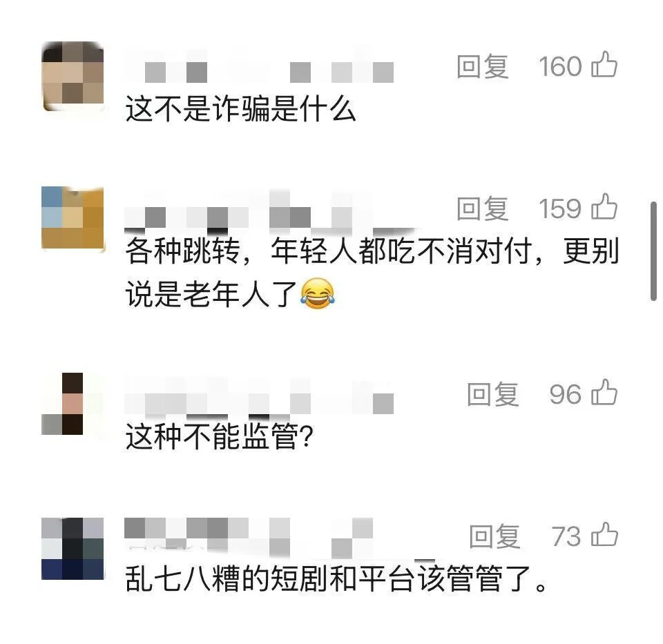Reply to the '乱七八糟的短剧' comment
The height and width of the screenshot is (644, 663).
tap(494, 537)
